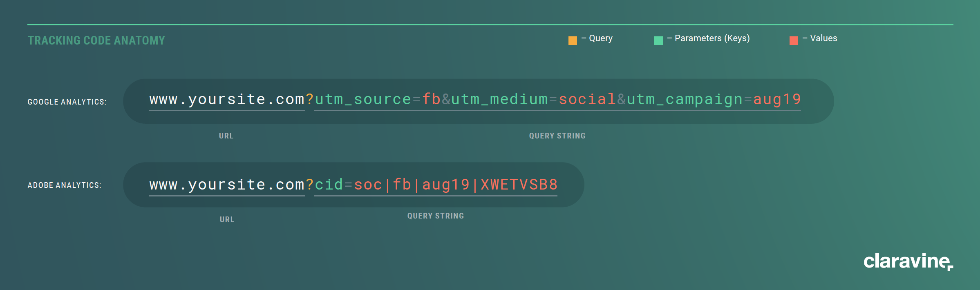This screenshot has height=290, width=980.
Task: Click the 'social' value text
Action: pyautogui.click(x=587, y=99)
